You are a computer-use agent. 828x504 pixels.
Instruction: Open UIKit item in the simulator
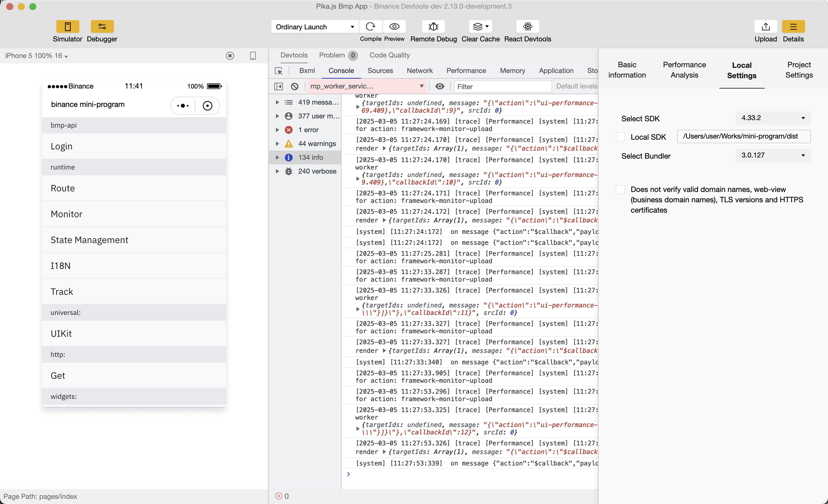click(x=134, y=333)
